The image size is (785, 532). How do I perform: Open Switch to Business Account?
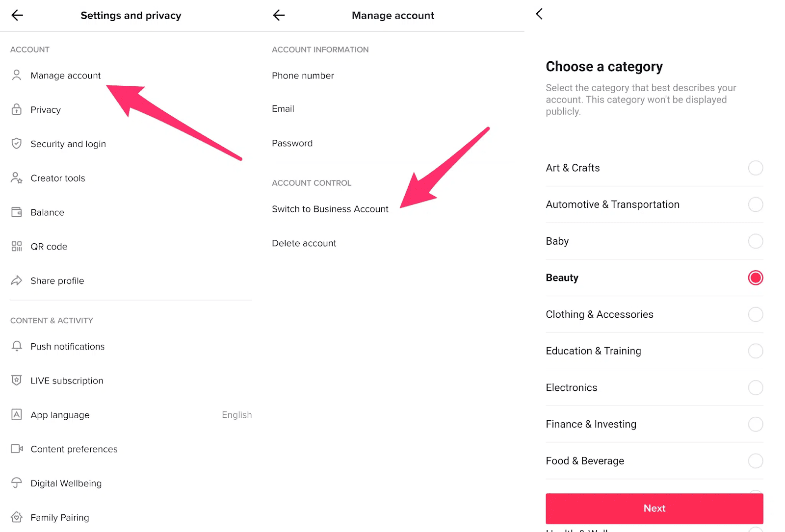click(330, 208)
